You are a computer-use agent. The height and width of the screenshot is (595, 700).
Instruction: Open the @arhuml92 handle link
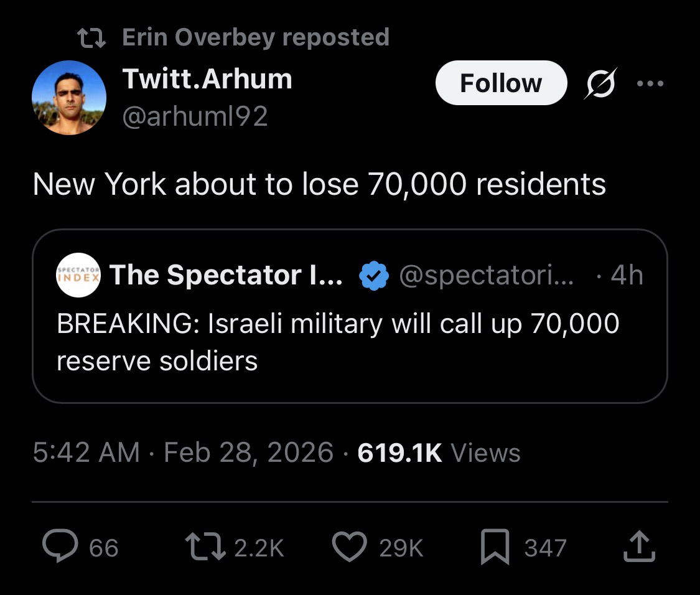tap(195, 116)
